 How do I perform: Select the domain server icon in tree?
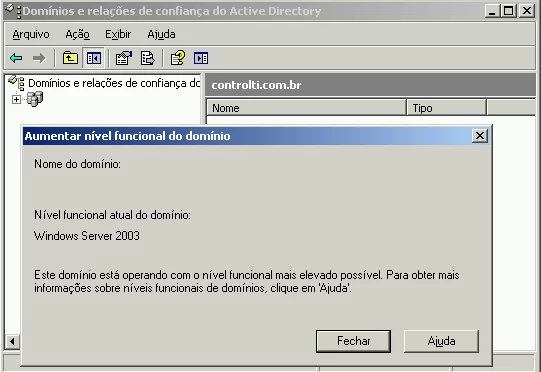pyautogui.click(x=35, y=99)
